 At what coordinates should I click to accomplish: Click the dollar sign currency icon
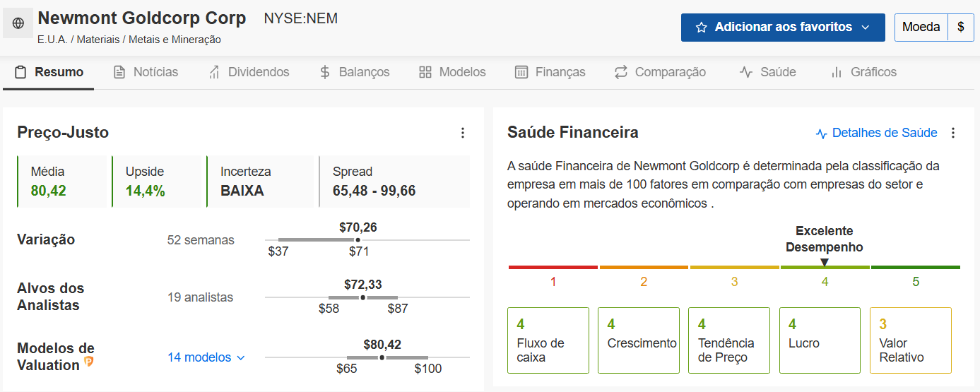(961, 28)
